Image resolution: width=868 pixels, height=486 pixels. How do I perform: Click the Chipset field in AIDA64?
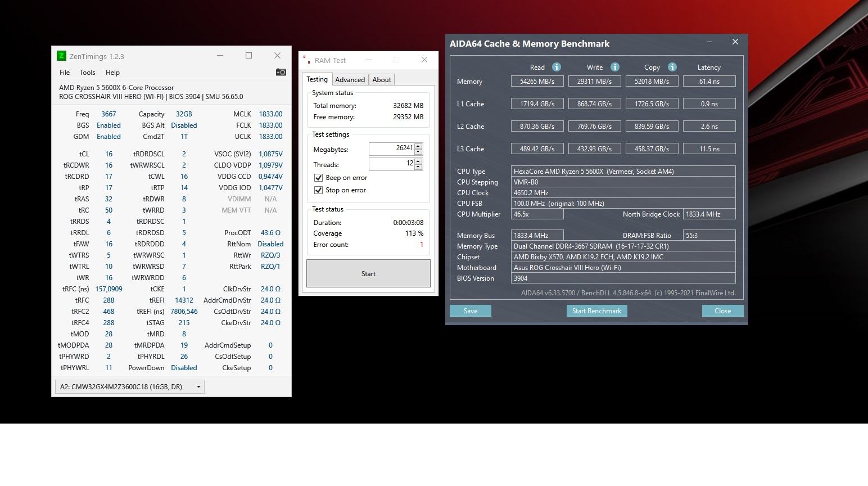coord(623,257)
